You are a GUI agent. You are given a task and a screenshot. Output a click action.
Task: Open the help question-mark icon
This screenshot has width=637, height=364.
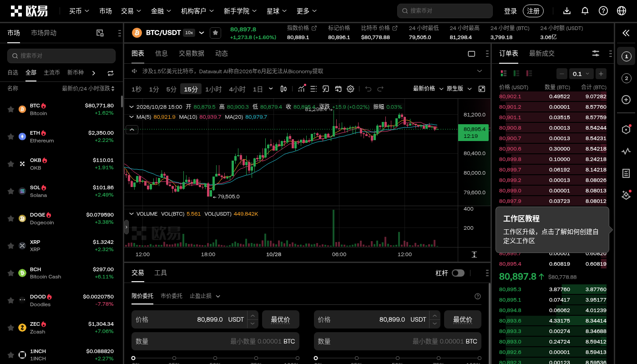pyautogui.click(x=603, y=11)
